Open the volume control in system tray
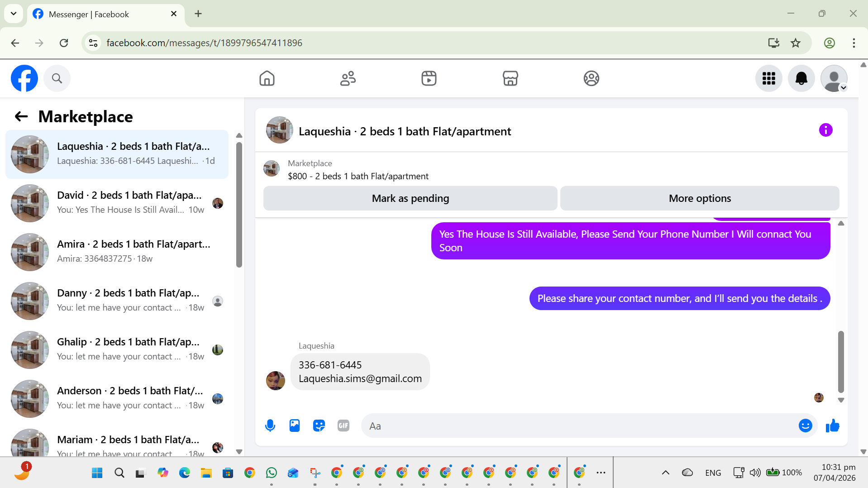 point(755,473)
